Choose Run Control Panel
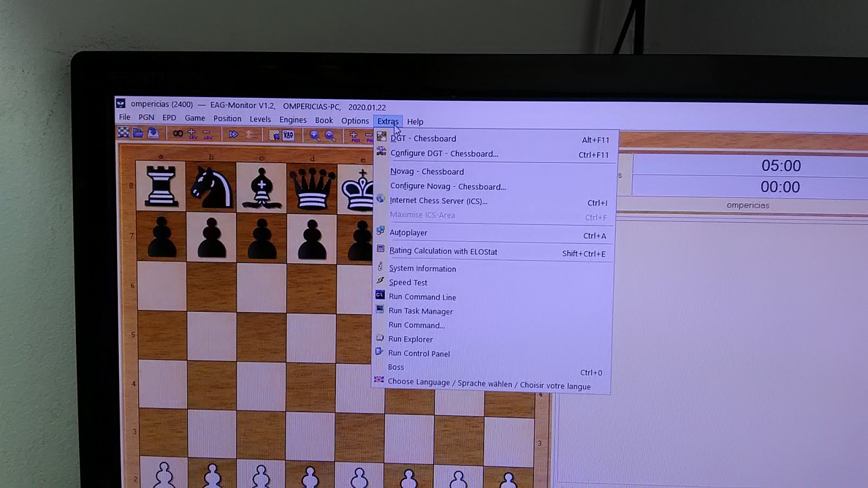Viewport: 868px width, 488px height. tap(492, 354)
